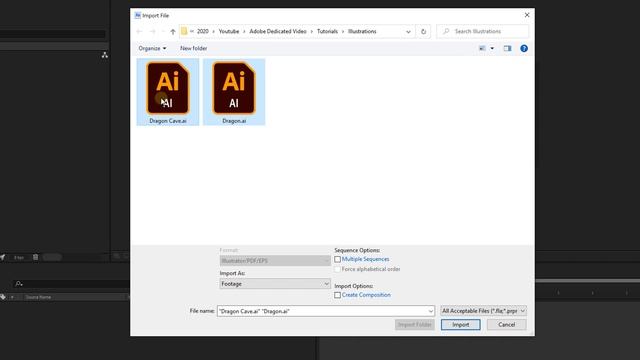Go forward with the right arrow
Image resolution: width=640 pixels, height=360 pixels.
click(152, 31)
